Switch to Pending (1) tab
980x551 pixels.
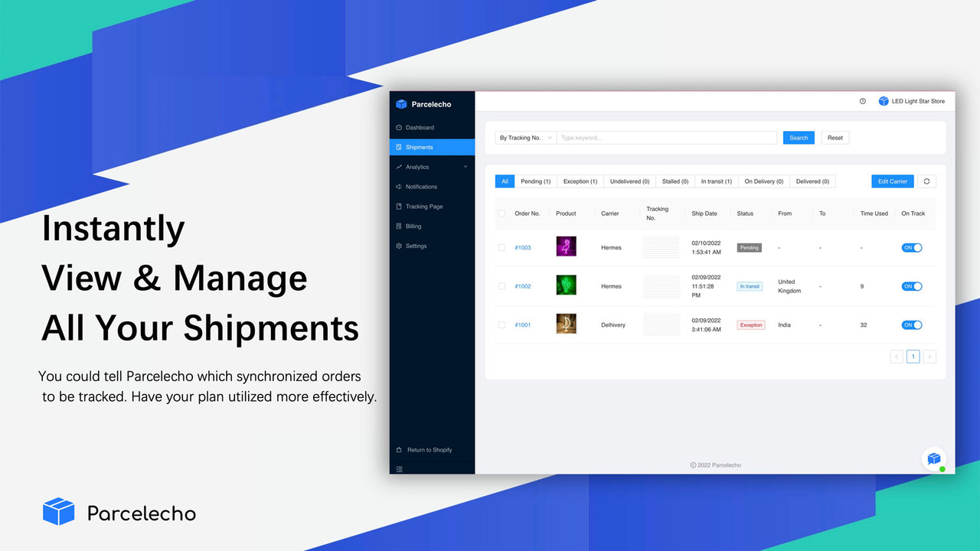(x=536, y=181)
